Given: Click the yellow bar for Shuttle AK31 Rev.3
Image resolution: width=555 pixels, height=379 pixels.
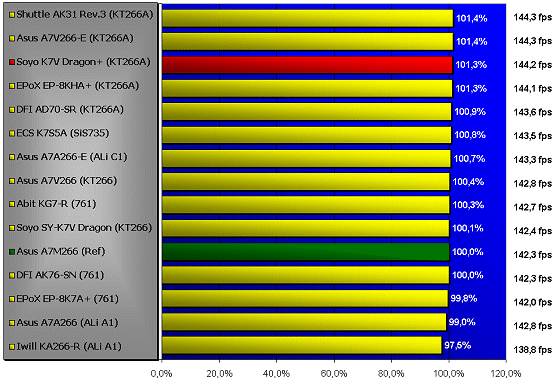Looking at the screenshot, I should 308,18.
